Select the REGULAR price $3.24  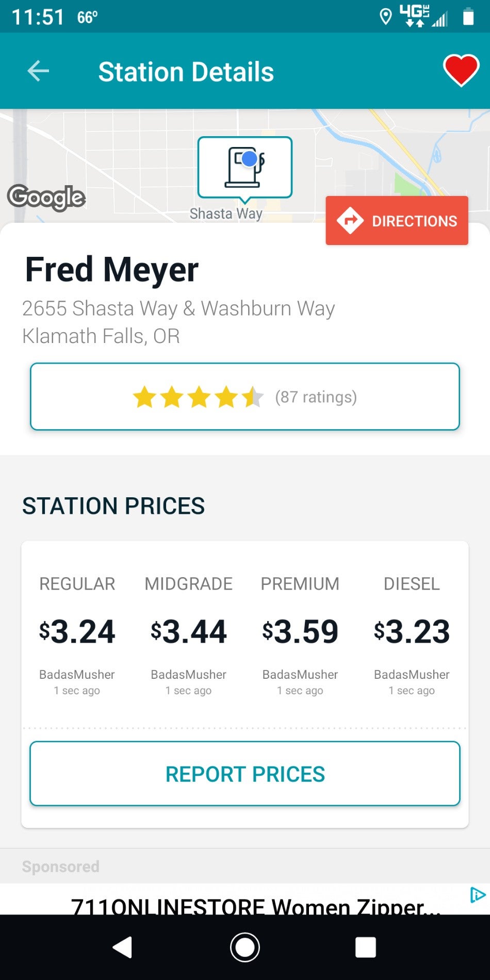pos(77,631)
